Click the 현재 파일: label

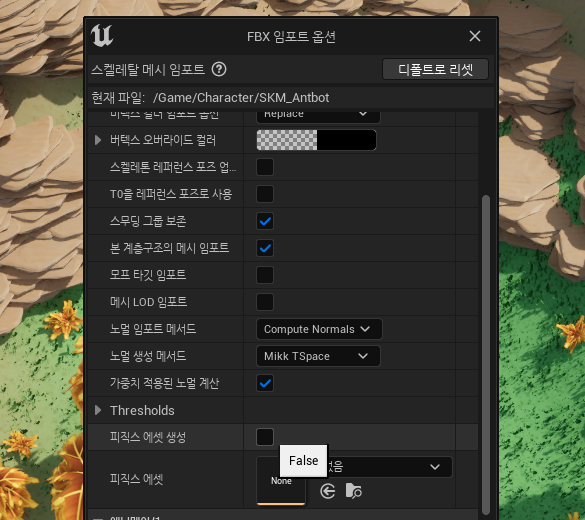[x=118, y=98]
